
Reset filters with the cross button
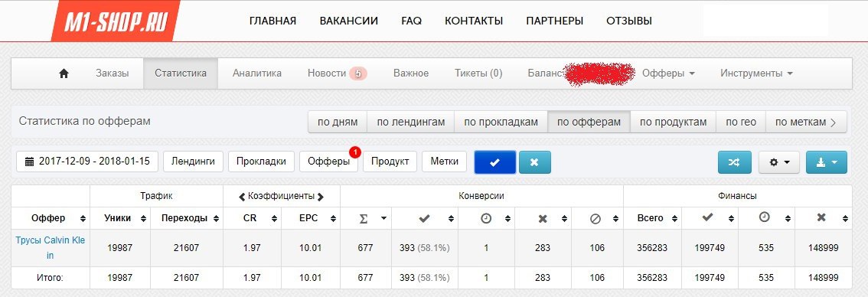click(534, 162)
